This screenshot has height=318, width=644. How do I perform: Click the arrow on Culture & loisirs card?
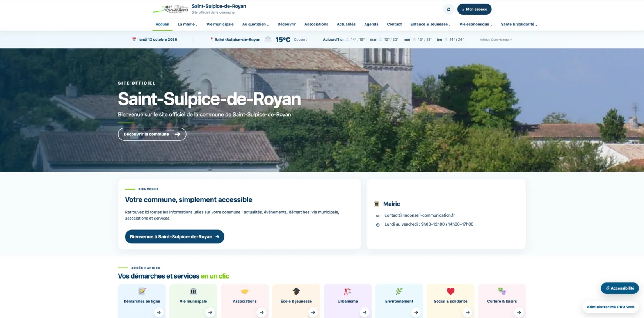click(519, 312)
